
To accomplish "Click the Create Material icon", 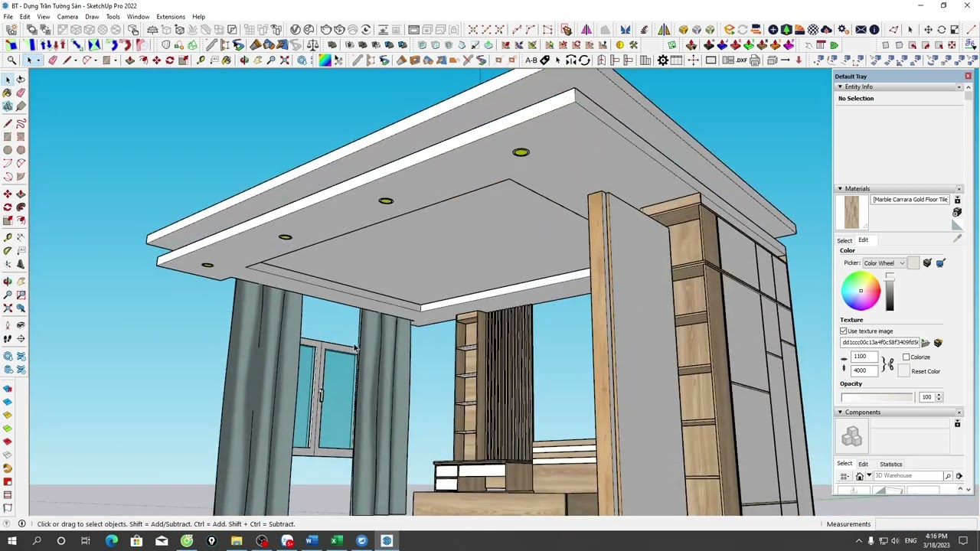I will click(957, 212).
